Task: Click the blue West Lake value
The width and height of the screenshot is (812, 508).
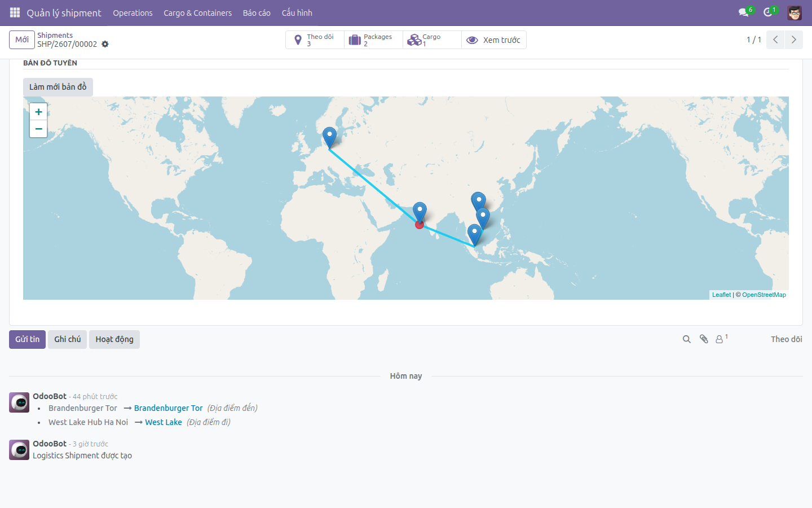Action: pyautogui.click(x=164, y=422)
